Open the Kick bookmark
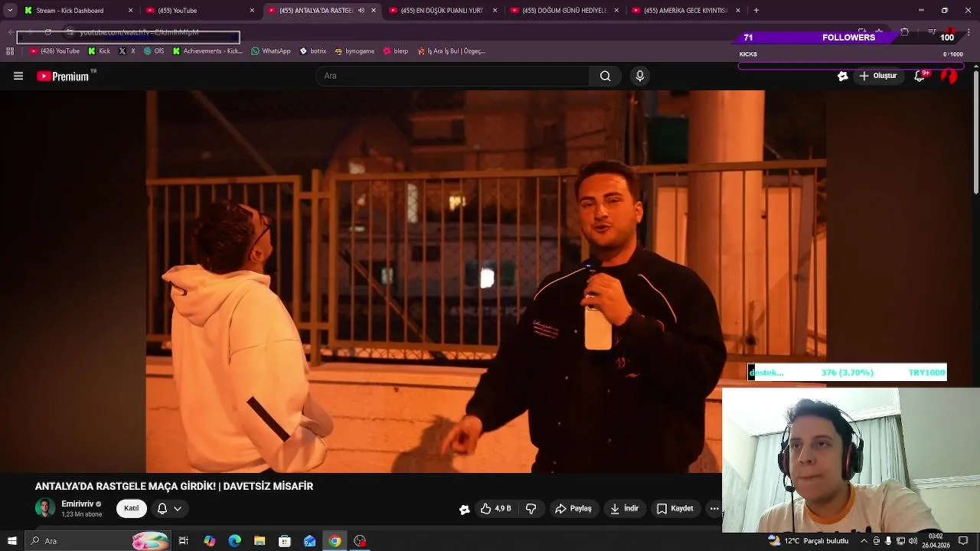This screenshot has width=980, height=551. click(x=100, y=51)
